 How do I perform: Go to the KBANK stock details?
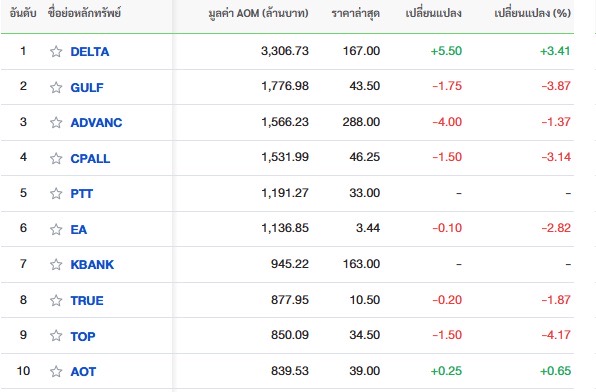pyautogui.click(x=92, y=264)
